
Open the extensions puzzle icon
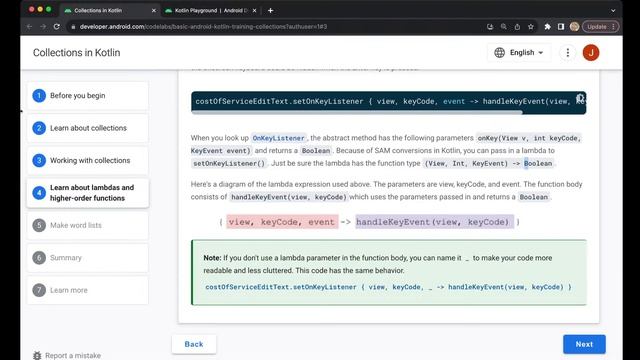pos(547,27)
